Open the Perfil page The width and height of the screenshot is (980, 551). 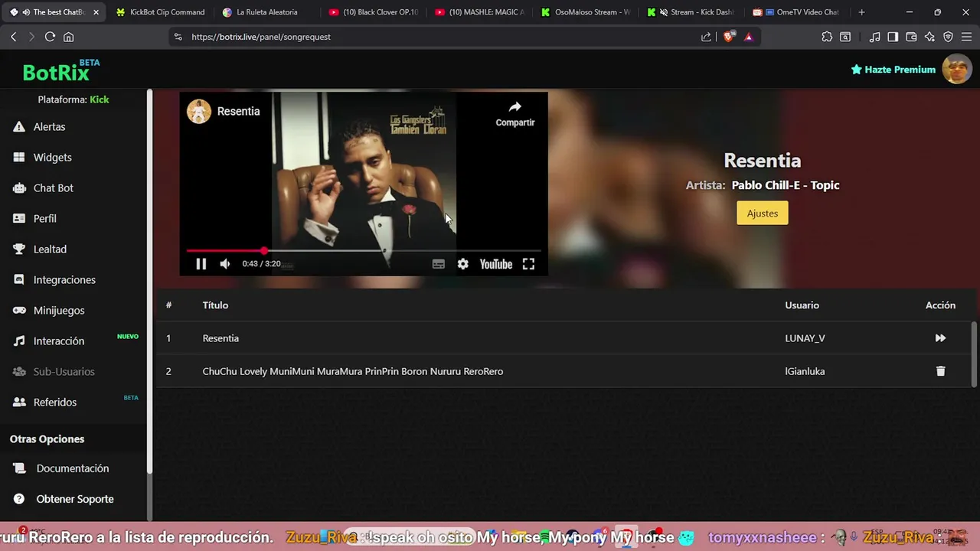pos(44,218)
